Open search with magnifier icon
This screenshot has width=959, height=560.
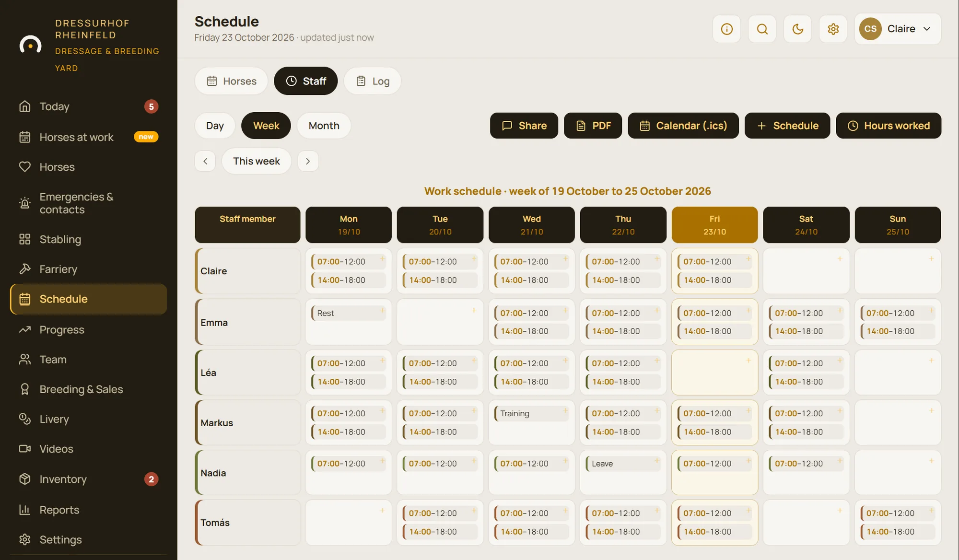click(x=762, y=29)
